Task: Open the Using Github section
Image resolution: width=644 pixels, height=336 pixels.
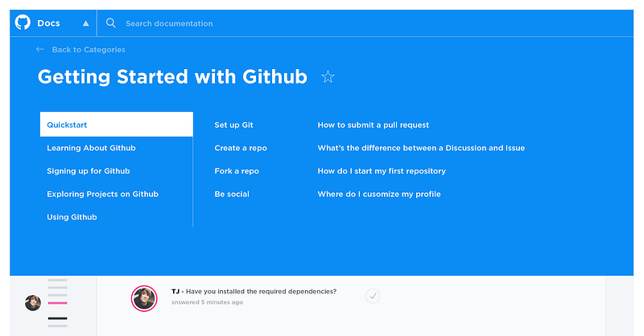Action: [x=72, y=217]
